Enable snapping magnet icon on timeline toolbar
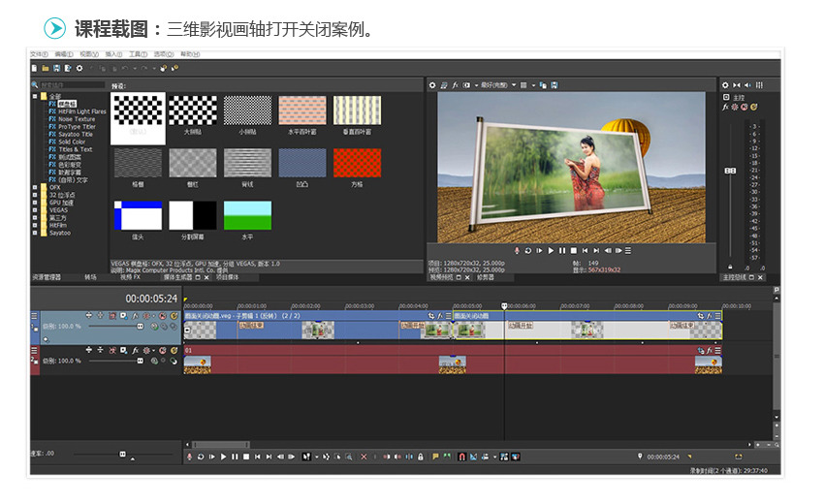Viewport: 824px width, 504px height. (x=461, y=457)
